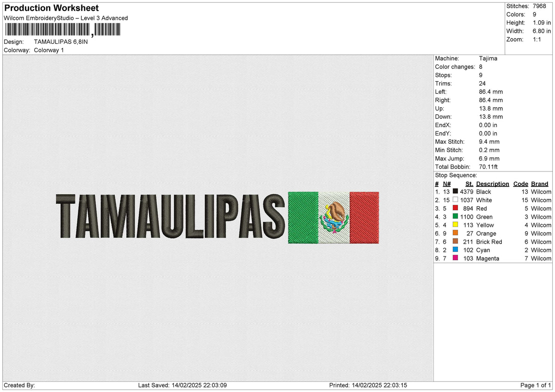Click the White thread color swatch
555x392 pixels.
[x=456, y=200]
